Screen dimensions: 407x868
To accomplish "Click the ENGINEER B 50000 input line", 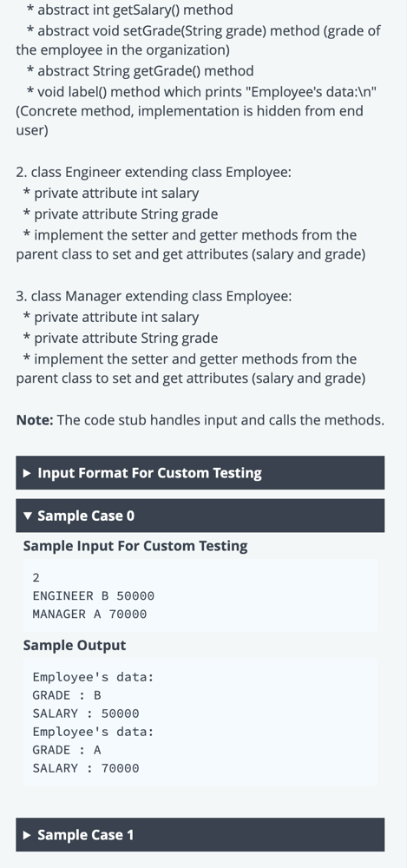I will [93, 595].
